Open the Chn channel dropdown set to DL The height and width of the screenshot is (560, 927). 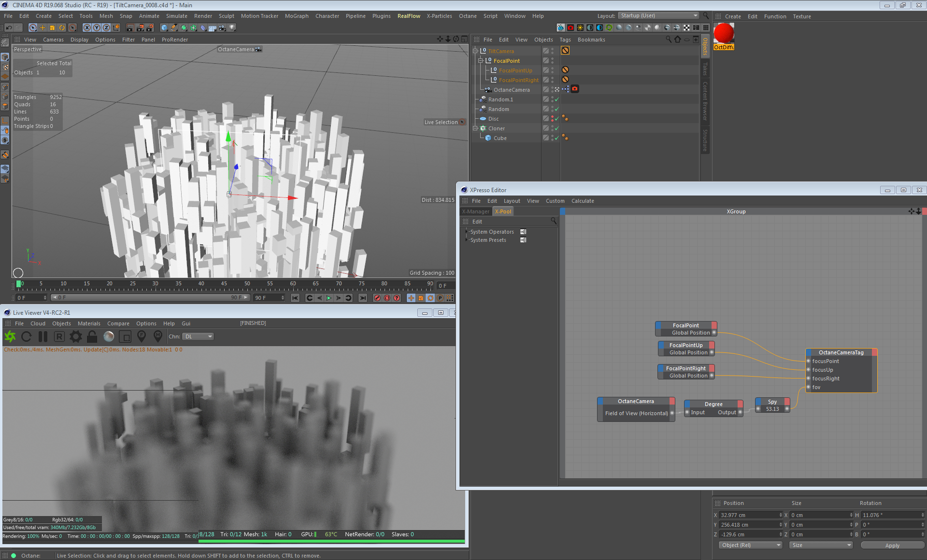tap(198, 336)
